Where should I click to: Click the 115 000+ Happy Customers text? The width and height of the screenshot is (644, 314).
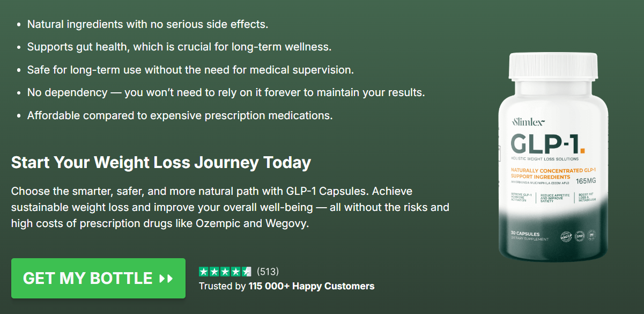pyautogui.click(x=311, y=286)
